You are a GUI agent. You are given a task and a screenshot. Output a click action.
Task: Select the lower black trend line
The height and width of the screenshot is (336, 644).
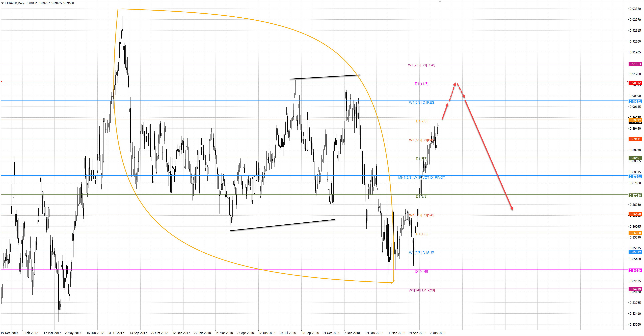tap(282, 225)
